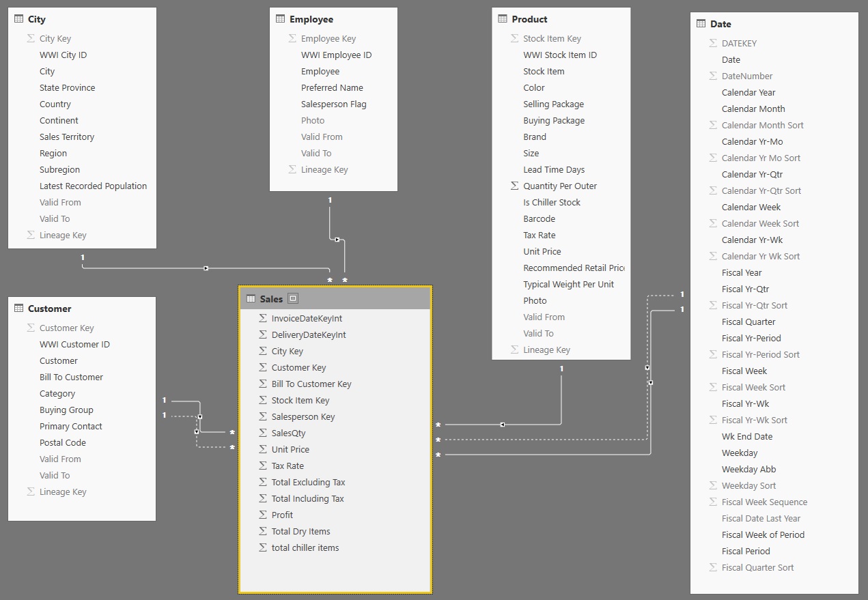Select Wk End Date field in Date table

tap(747, 436)
